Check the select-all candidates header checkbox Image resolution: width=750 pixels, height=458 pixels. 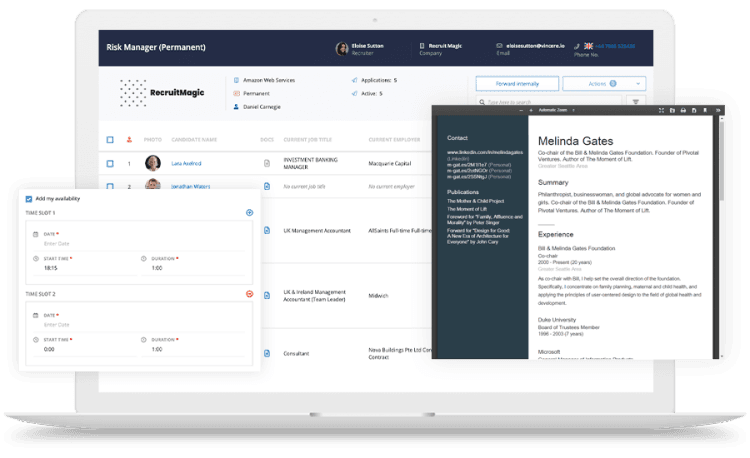pos(110,139)
